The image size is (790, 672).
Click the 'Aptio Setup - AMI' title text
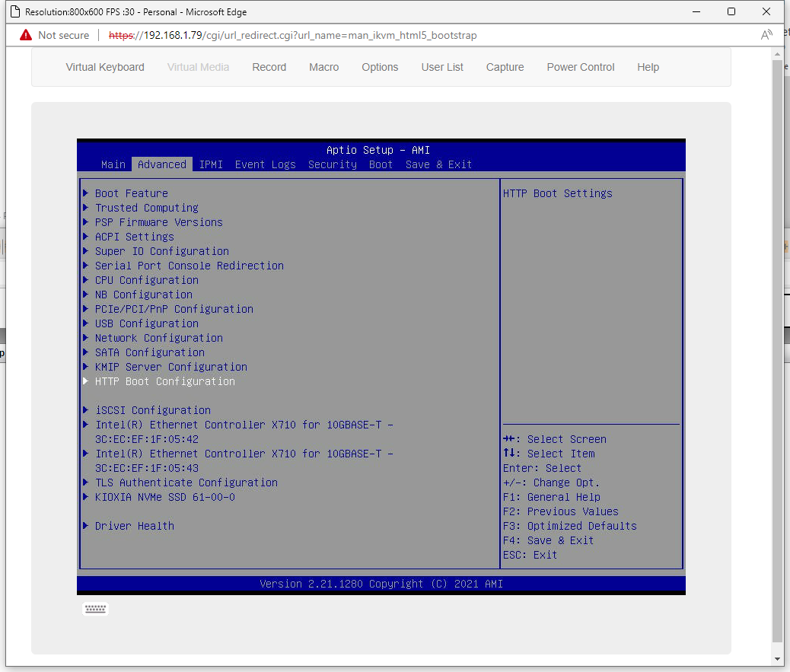point(378,150)
